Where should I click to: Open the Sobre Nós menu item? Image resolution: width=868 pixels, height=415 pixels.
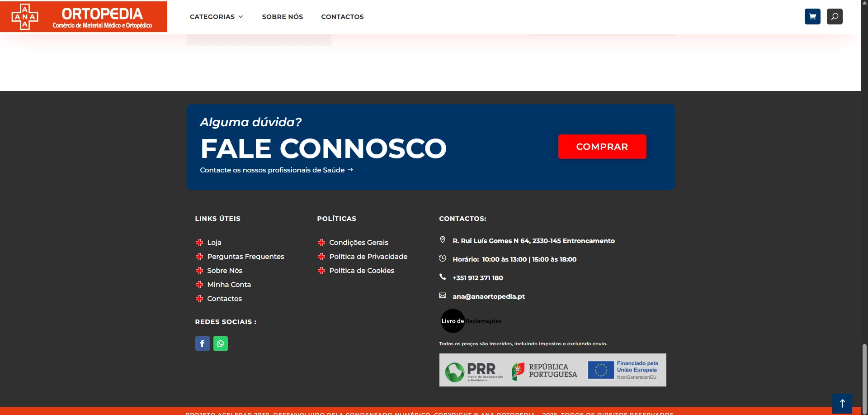coord(283,17)
